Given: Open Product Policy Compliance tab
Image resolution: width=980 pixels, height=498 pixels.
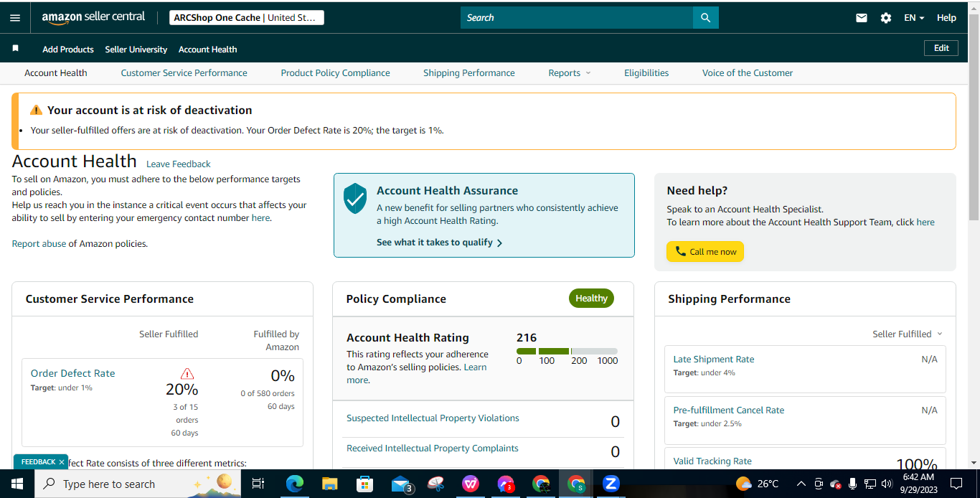Looking at the screenshot, I should (x=335, y=73).
